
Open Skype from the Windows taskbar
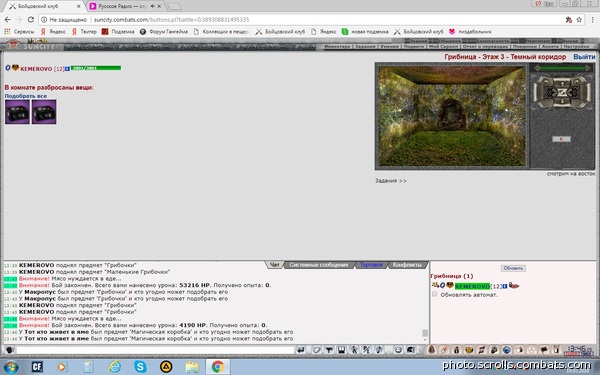[x=140, y=367]
